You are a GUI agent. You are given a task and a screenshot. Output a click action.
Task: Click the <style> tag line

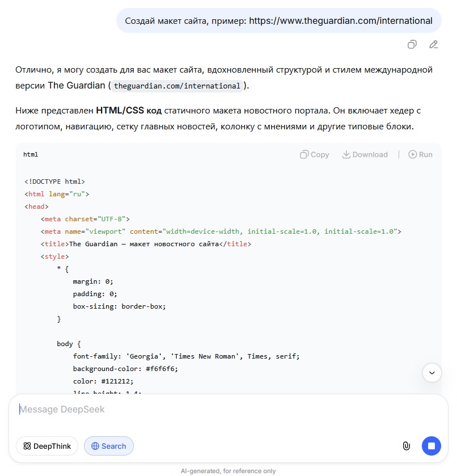point(54,256)
